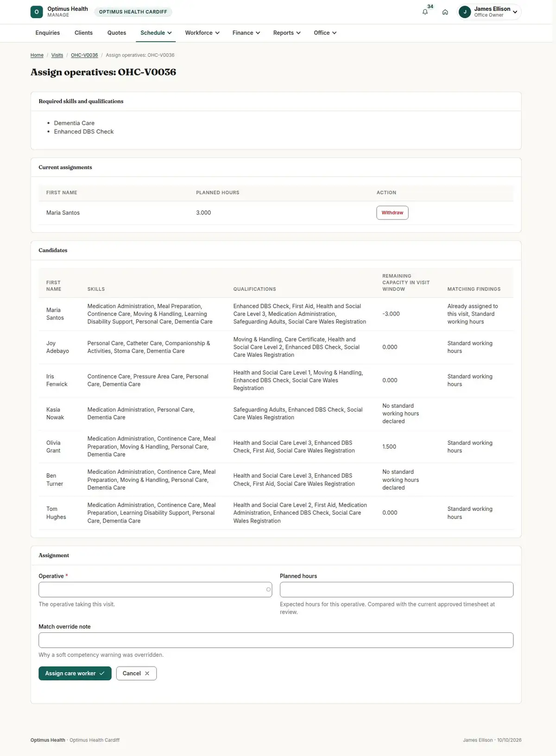556x756 pixels.
Task: Click the 3.000 planned hours value
Action: pos(203,213)
